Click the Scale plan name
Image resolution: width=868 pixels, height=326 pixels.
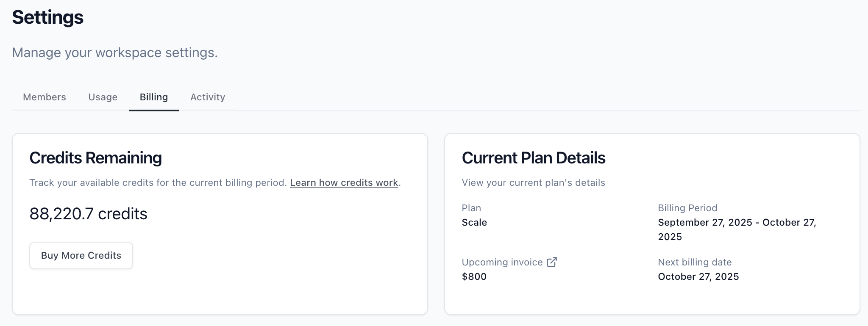[x=474, y=222]
